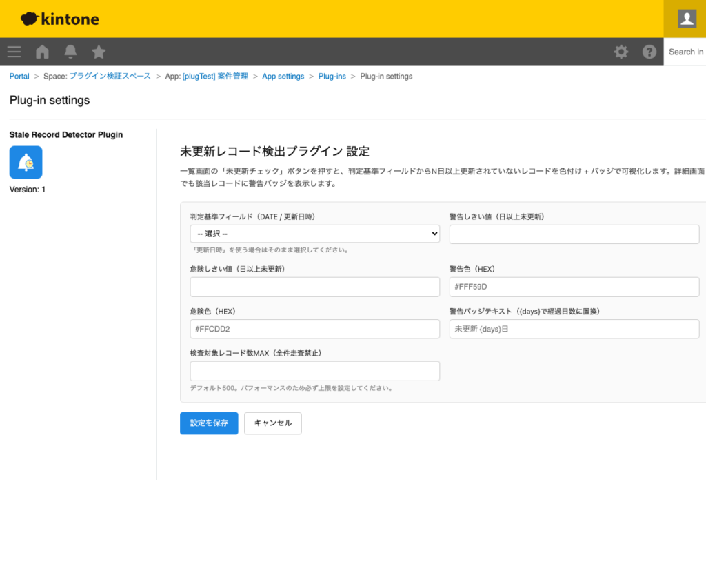Click the App settings breadcrumb

283,76
